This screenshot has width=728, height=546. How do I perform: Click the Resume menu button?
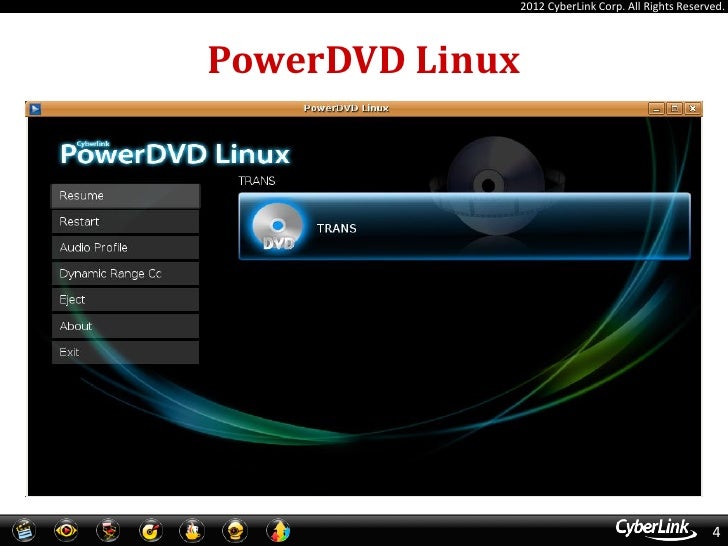[x=125, y=196]
